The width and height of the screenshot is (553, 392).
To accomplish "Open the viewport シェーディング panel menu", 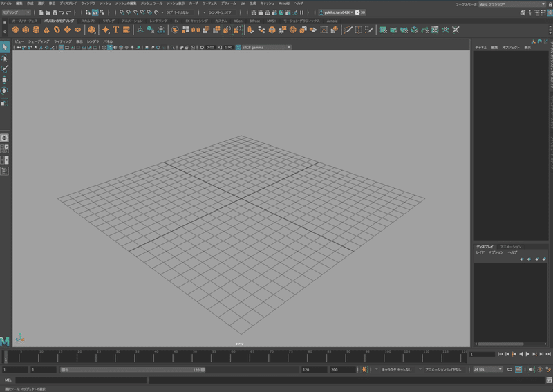I will 39,41.
